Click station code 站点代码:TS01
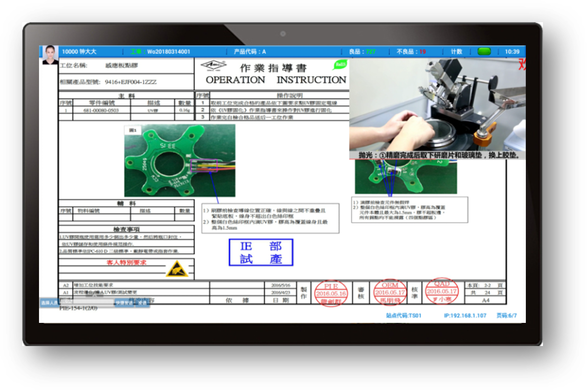588x391 pixels. pos(403,316)
